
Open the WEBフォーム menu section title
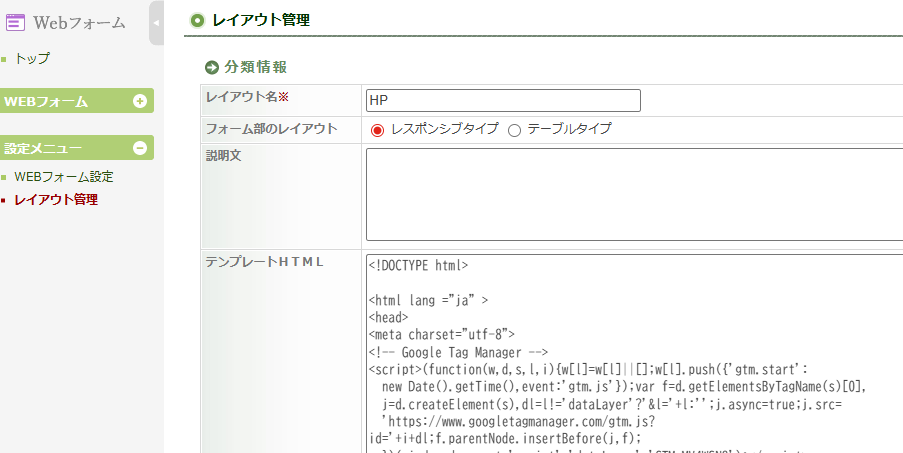coord(46,101)
